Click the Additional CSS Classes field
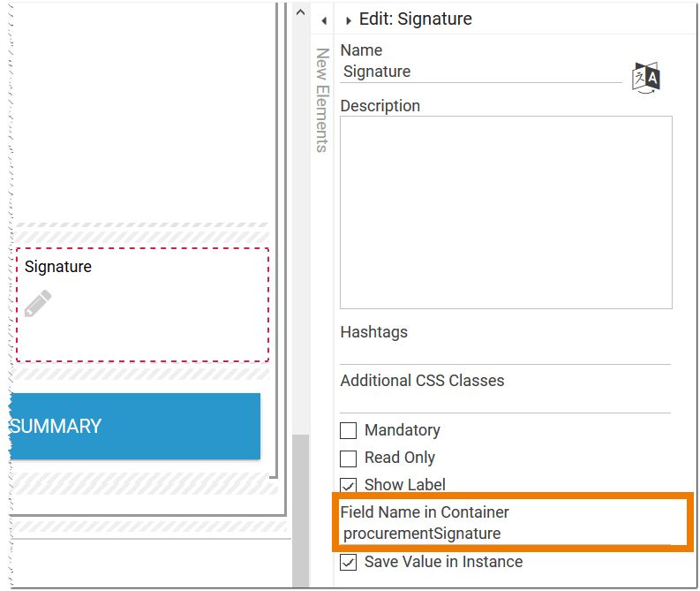This screenshot has width=700, height=591. click(x=505, y=402)
